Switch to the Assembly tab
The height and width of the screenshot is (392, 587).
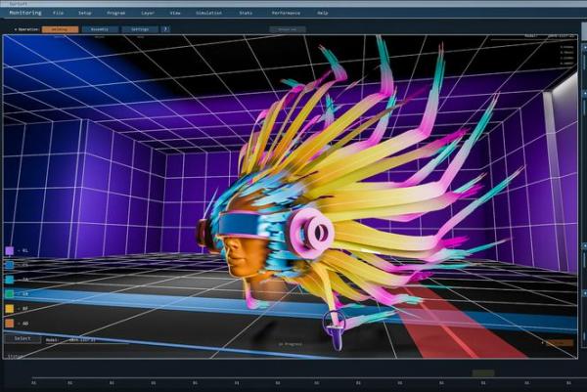click(x=99, y=29)
